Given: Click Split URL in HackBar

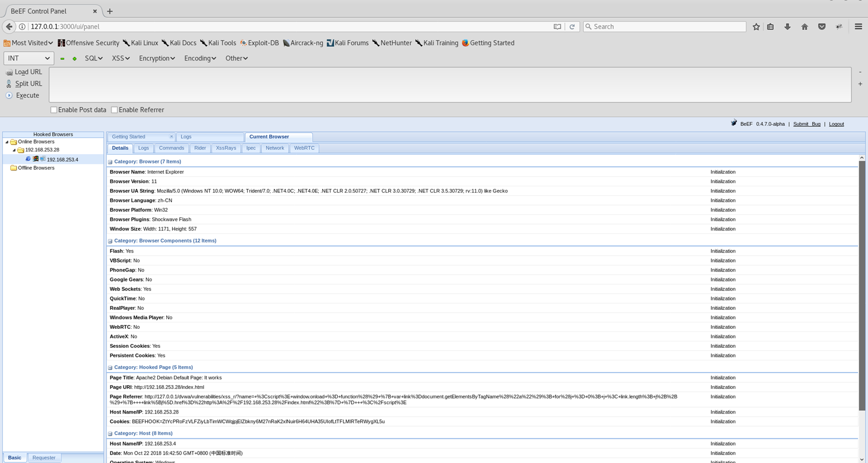Looking at the screenshot, I should 24,84.
